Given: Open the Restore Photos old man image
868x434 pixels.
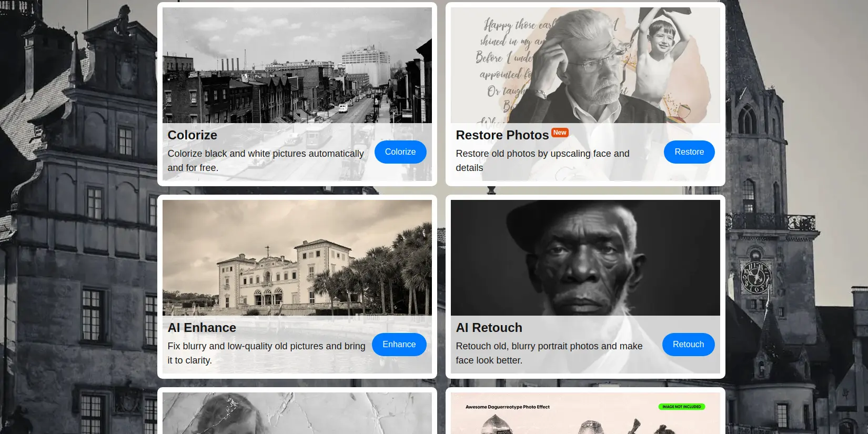Looking at the screenshot, I should coord(586,65).
